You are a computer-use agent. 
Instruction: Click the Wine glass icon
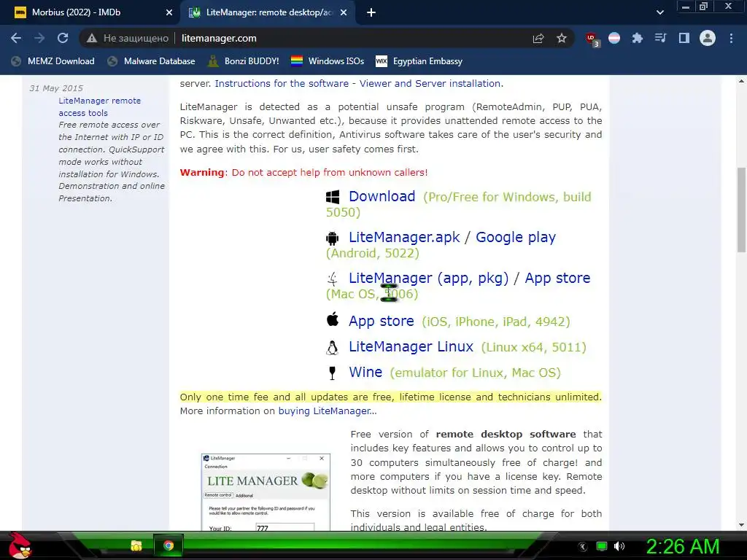[x=333, y=373]
